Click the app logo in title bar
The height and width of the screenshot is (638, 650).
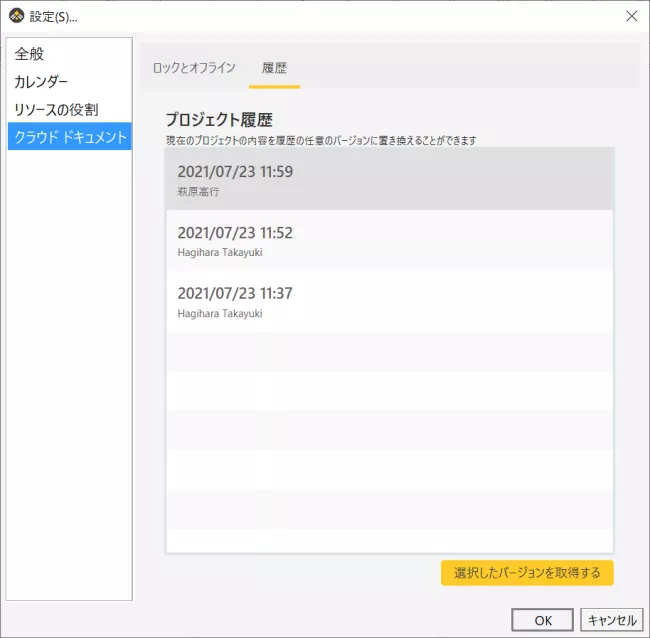point(17,16)
